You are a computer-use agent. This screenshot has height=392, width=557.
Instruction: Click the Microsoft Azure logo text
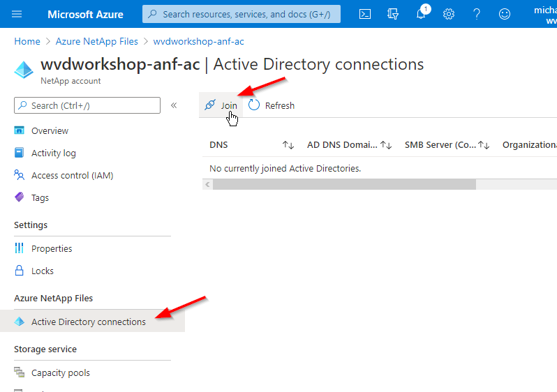point(85,14)
